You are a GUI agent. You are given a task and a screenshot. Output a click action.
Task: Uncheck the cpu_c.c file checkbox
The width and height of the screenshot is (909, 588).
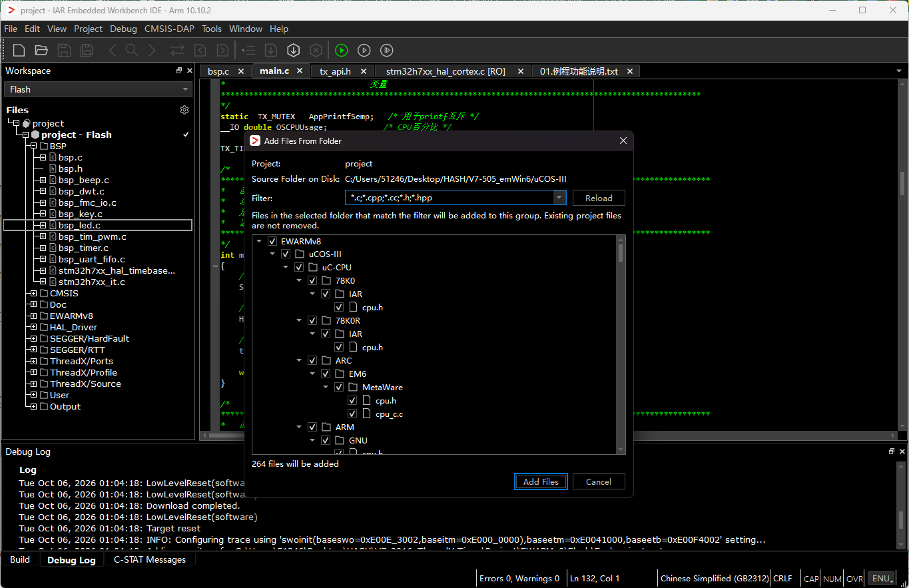(x=352, y=414)
